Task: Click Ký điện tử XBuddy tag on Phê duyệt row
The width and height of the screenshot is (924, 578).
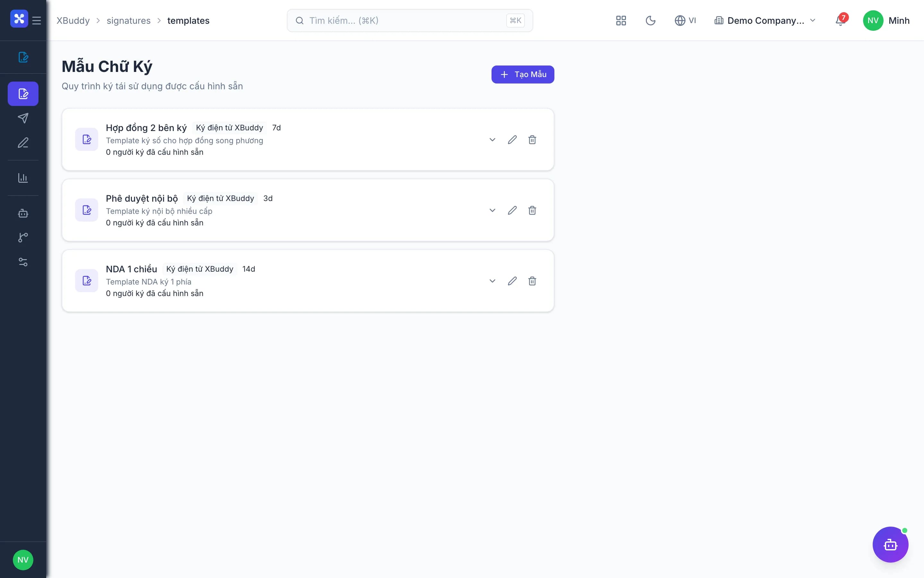Action: tap(220, 198)
